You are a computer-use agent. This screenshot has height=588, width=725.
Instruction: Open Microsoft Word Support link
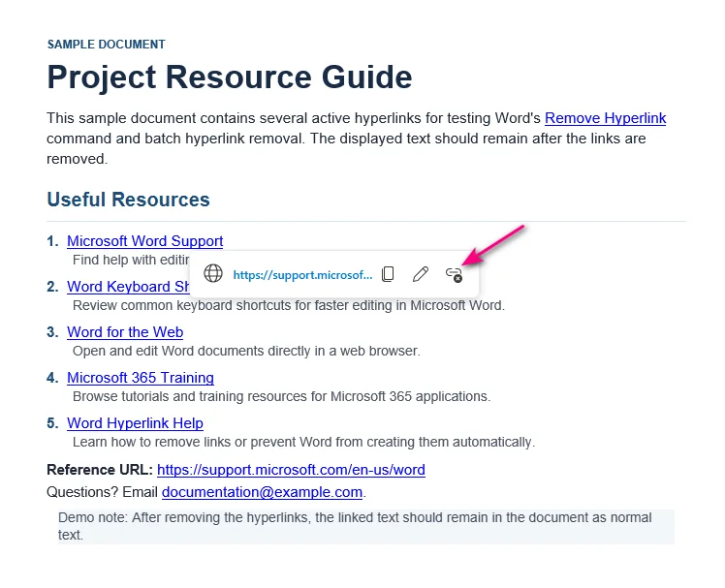coord(144,241)
